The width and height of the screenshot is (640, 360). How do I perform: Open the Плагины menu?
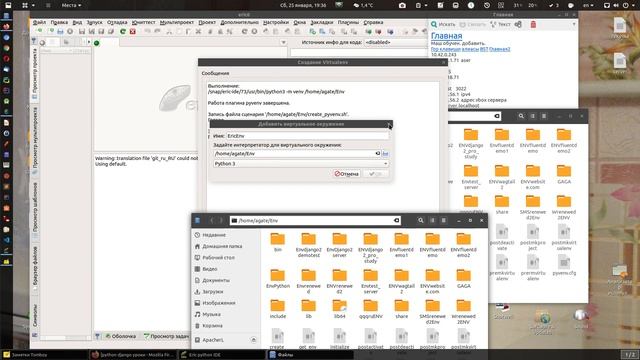[348, 22]
